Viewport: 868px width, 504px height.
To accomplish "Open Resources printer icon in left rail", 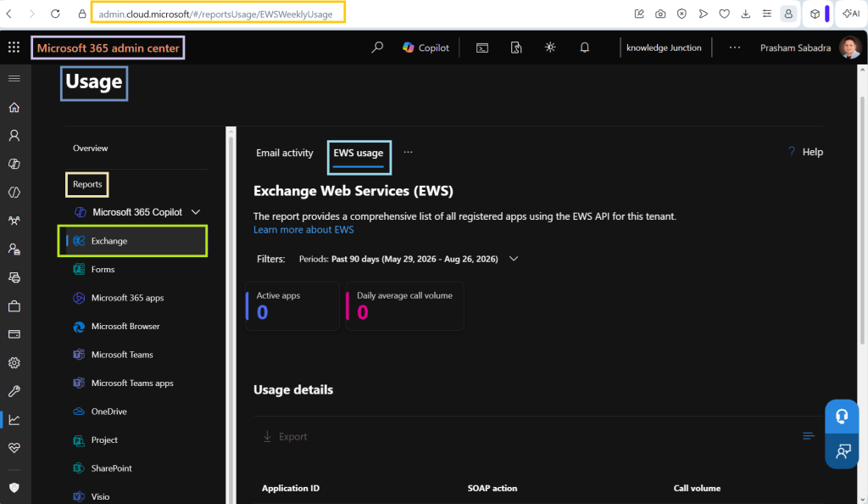I will click(14, 277).
